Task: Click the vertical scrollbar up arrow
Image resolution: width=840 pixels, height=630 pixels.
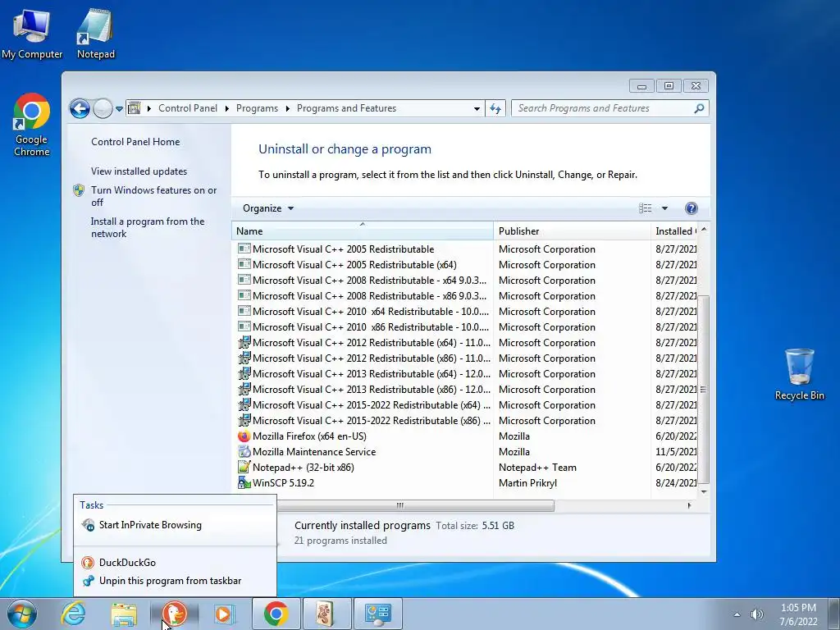Action: 704,230
